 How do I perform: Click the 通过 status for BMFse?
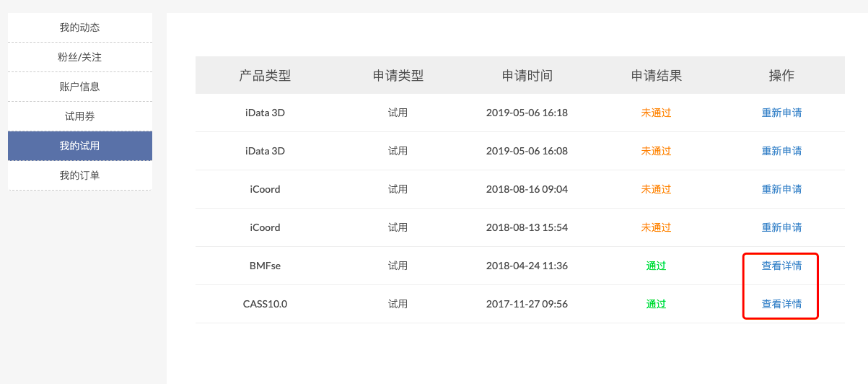pos(656,266)
